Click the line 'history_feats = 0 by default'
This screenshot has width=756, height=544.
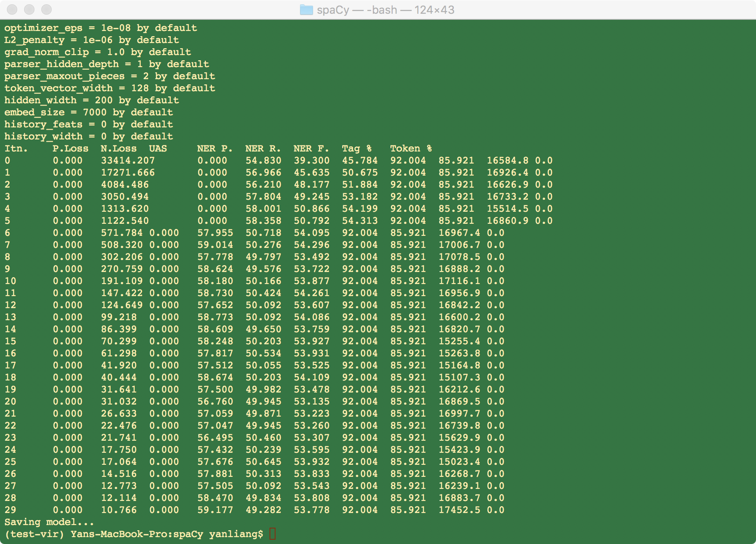click(x=89, y=124)
